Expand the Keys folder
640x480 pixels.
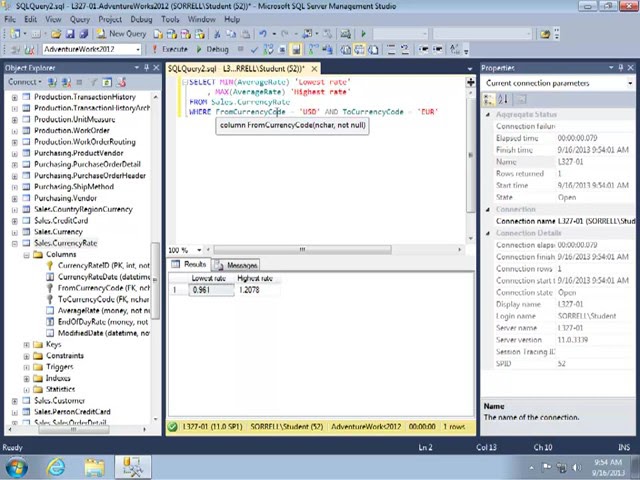coord(27,345)
